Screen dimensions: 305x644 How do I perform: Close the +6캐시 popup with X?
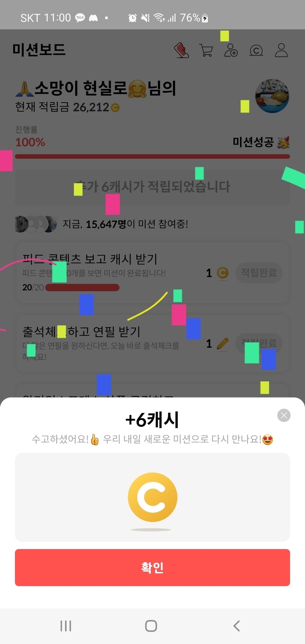point(284,415)
